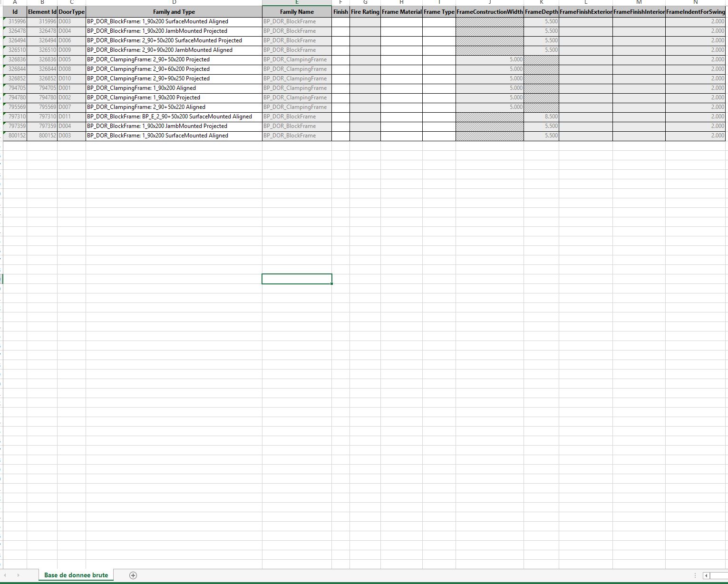
Task: Open the 'Base de donnee brute' sheet tab
Action: point(76,575)
